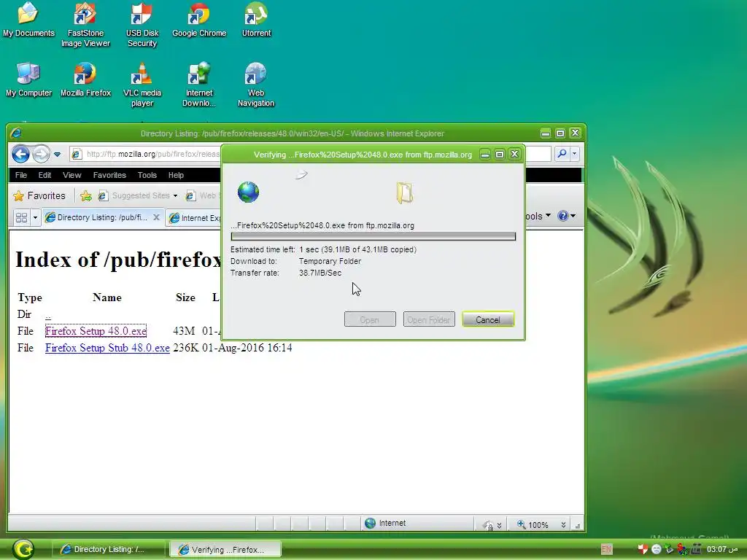747x560 pixels.
Task: Open USB Disk Security shortcut
Action: pyautogui.click(x=142, y=24)
